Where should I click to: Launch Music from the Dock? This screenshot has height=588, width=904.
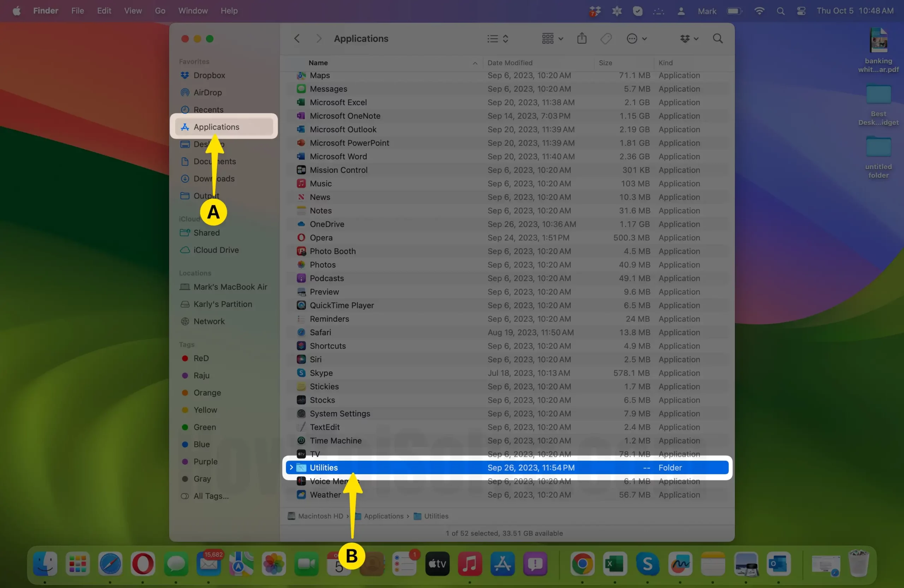click(470, 564)
